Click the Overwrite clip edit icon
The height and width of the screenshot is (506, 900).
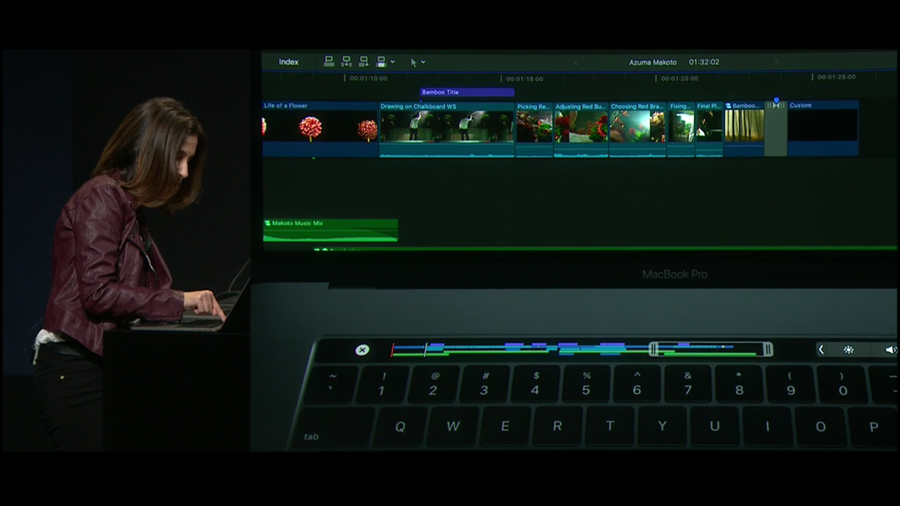tap(381, 61)
